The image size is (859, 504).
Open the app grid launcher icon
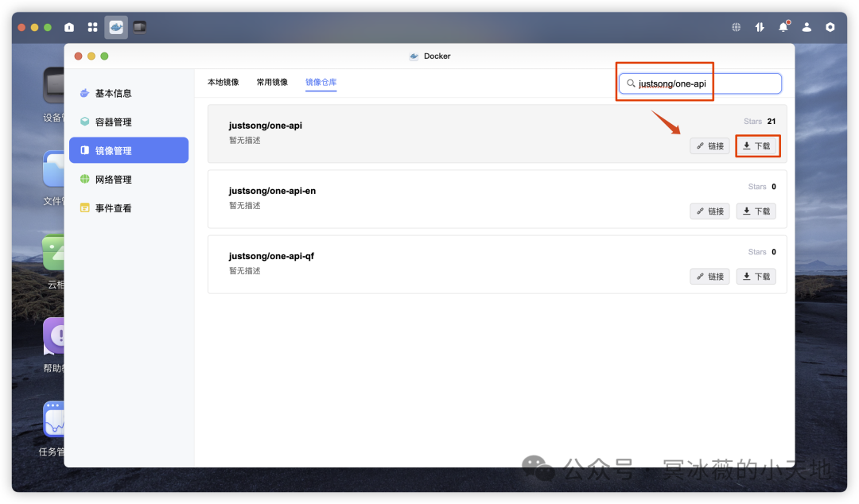tap(92, 27)
